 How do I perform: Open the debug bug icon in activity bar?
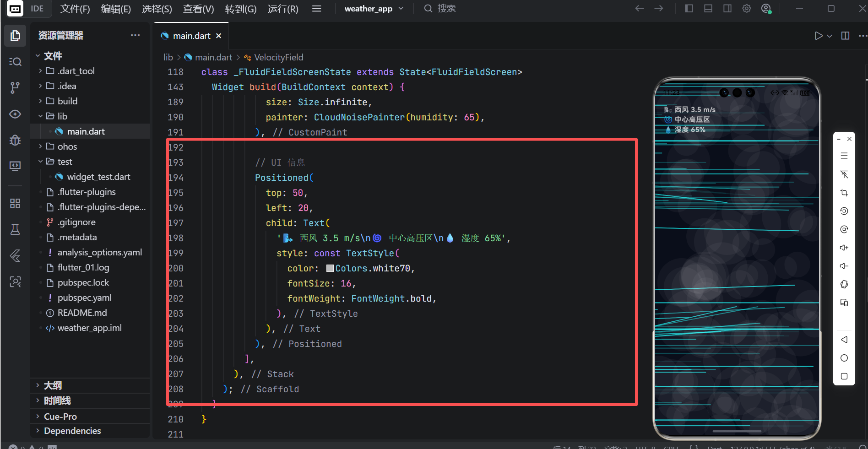[x=15, y=140]
